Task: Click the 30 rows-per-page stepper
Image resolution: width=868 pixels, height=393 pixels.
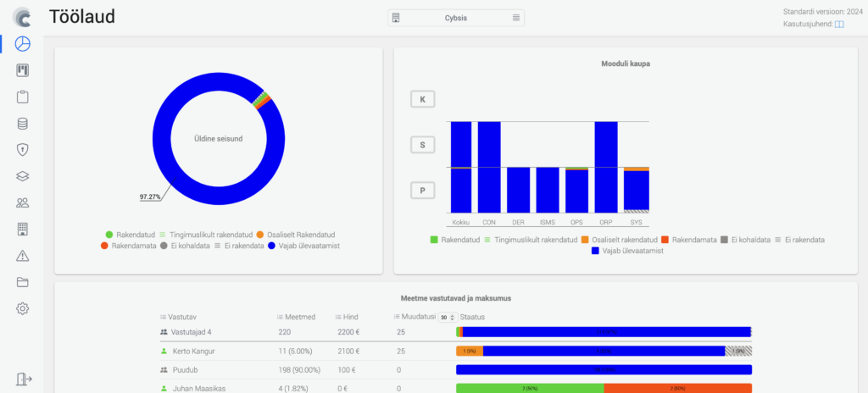Action: (446, 317)
